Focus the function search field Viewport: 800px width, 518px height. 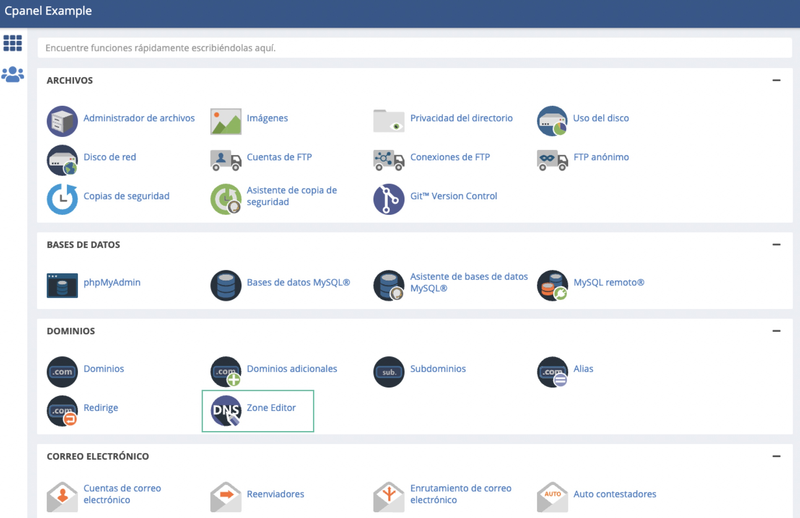[x=414, y=48]
